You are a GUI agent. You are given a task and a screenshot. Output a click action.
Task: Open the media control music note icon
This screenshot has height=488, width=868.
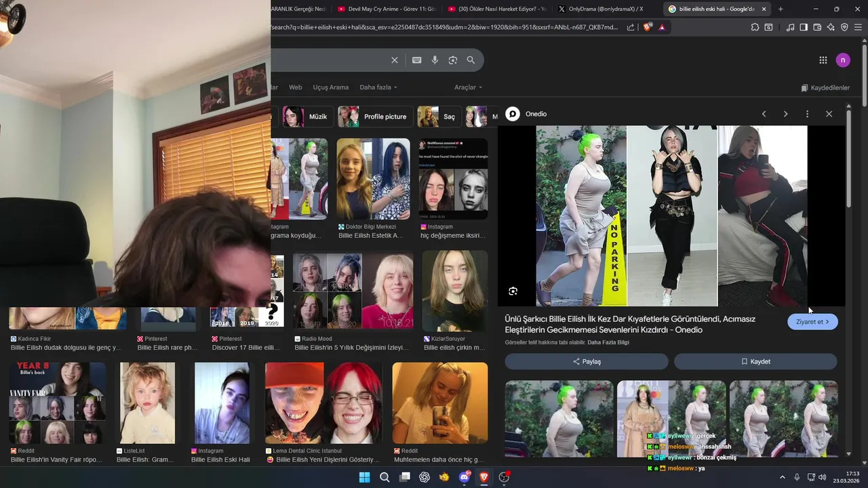point(790,27)
